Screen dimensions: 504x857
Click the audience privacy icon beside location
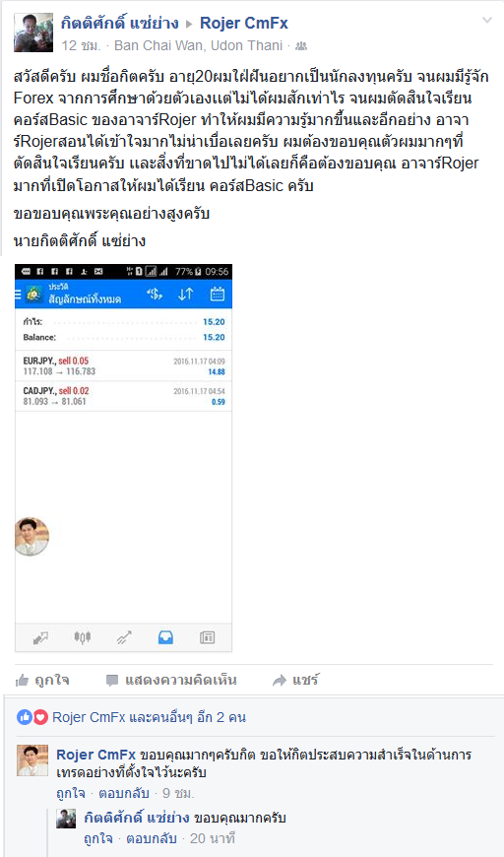[301, 46]
